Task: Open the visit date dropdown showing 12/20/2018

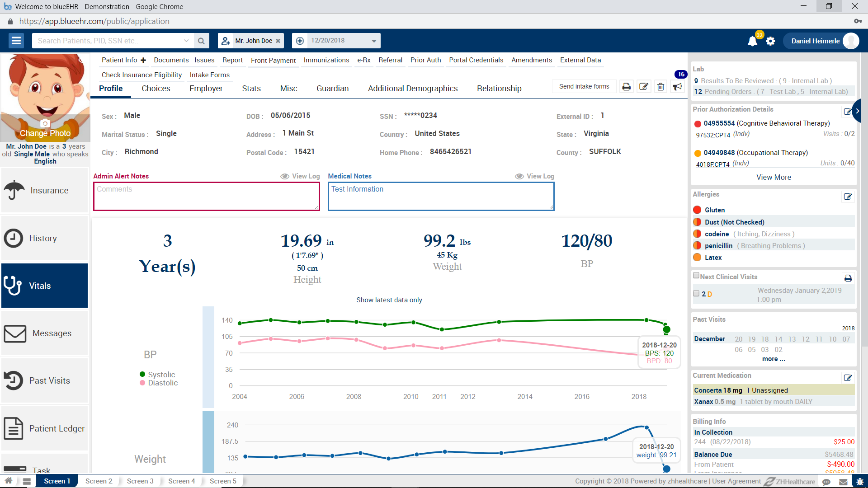Action: (x=373, y=41)
